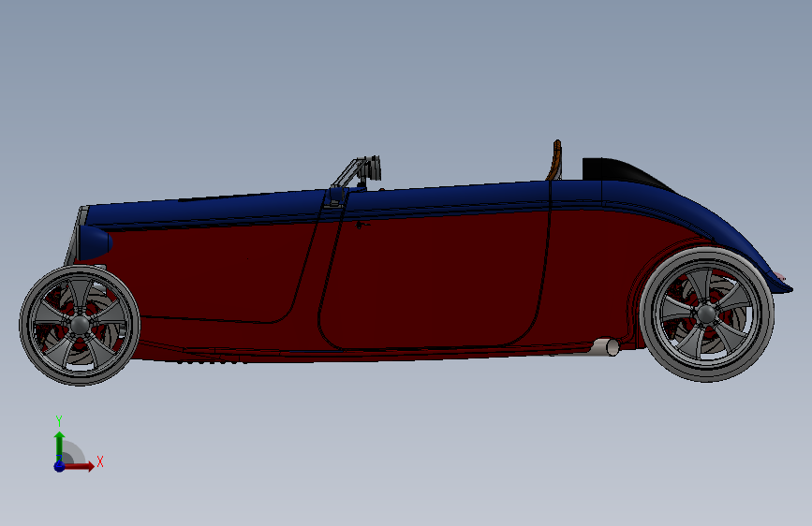Select the small door handle on the body
The height and width of the screenshot is (526, 812).
point(362,225)
